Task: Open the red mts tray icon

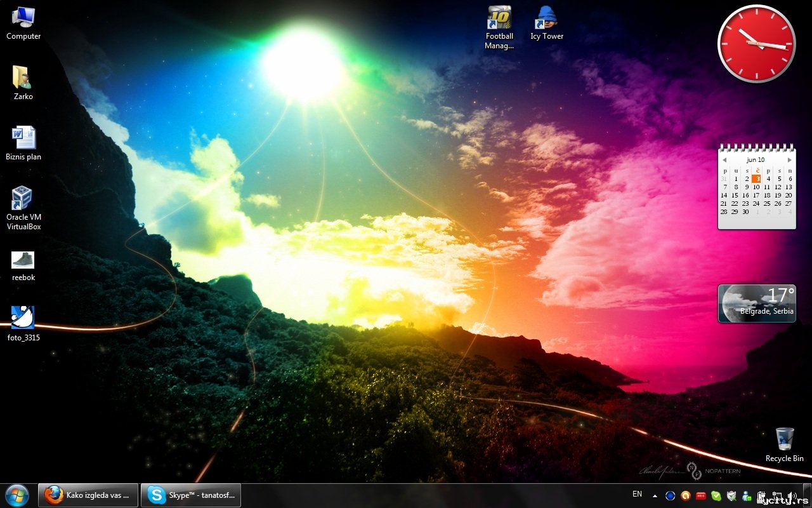Action: click(701, 495)
